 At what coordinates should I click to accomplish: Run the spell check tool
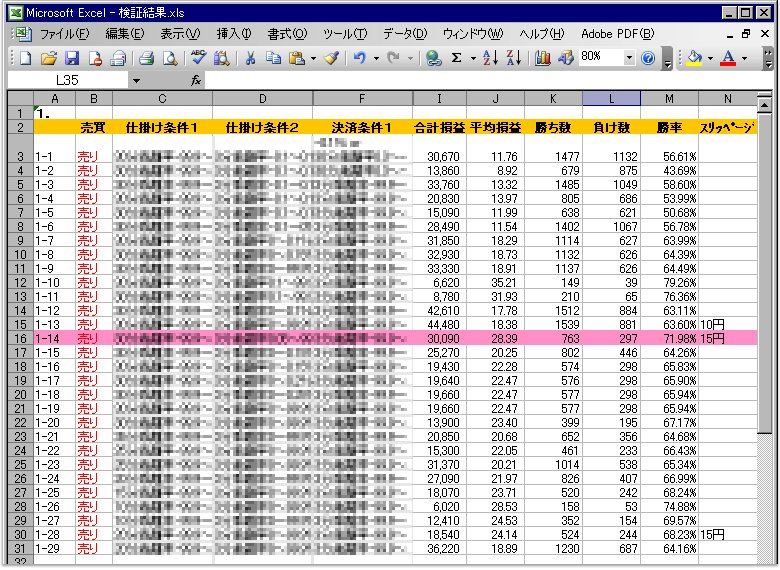click(199, 58)
